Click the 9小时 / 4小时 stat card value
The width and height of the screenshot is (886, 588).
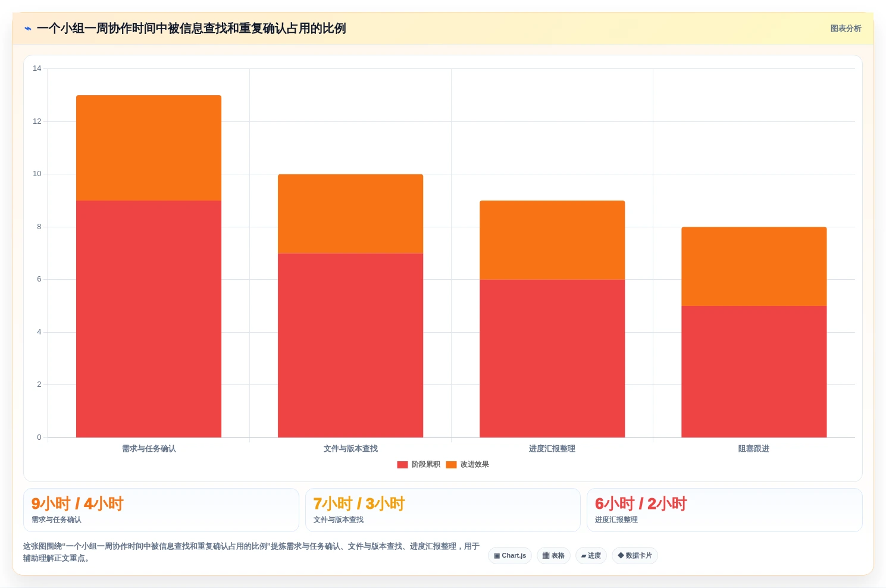click(77, 504)
